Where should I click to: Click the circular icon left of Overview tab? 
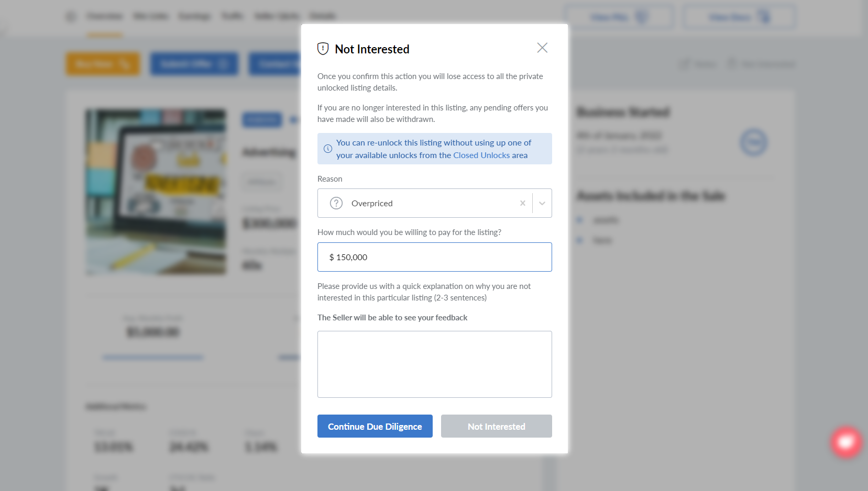71,17
